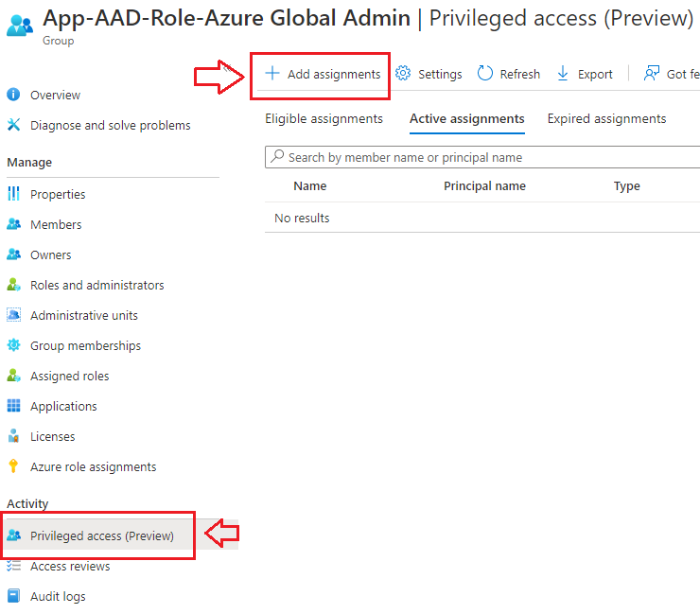The image size is (700, 614).
Task: Open Administrative units
Action: (x=84, y=315)
